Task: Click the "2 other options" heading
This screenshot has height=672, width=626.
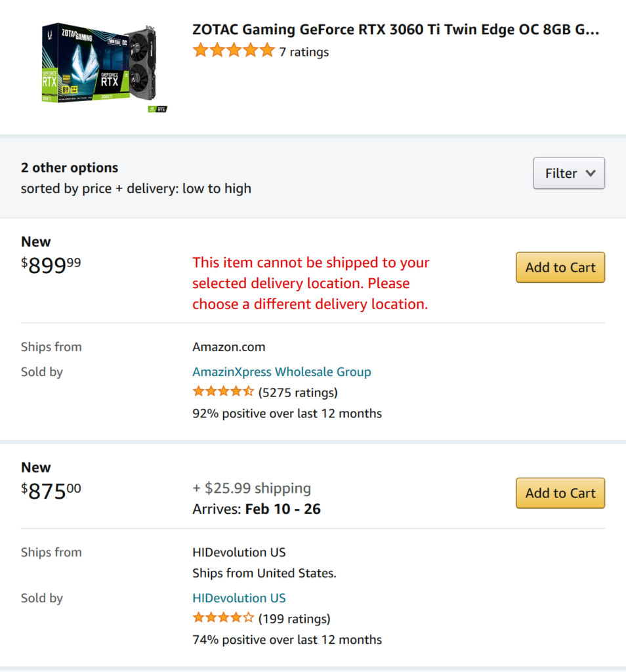Action: [x=70, y=167]
